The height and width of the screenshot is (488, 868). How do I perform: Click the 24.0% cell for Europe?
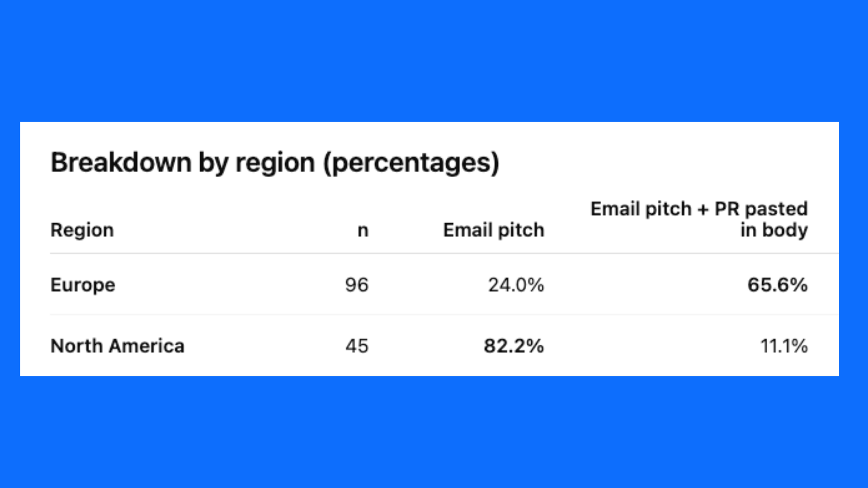516,285
